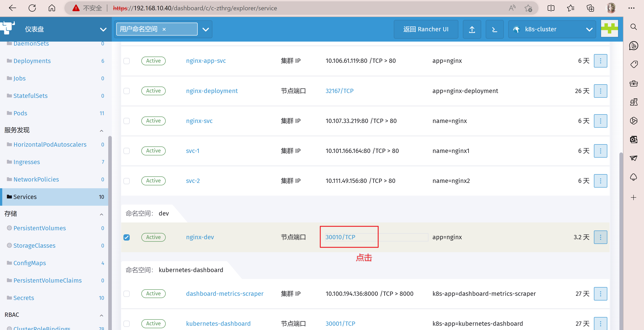Viewport: 644px width, 330px height.
Task: Toggle checkbox next to nginx-app-svc service
Action: (126, 61)
